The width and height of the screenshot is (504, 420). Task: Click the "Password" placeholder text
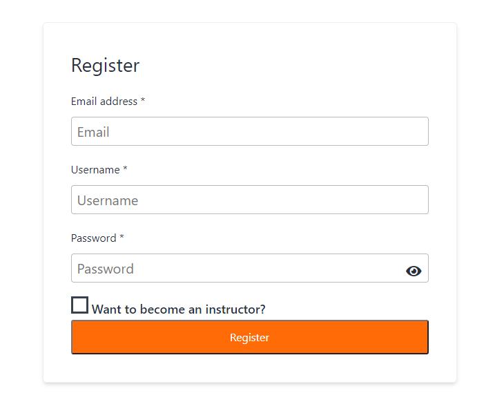(106, 269)
